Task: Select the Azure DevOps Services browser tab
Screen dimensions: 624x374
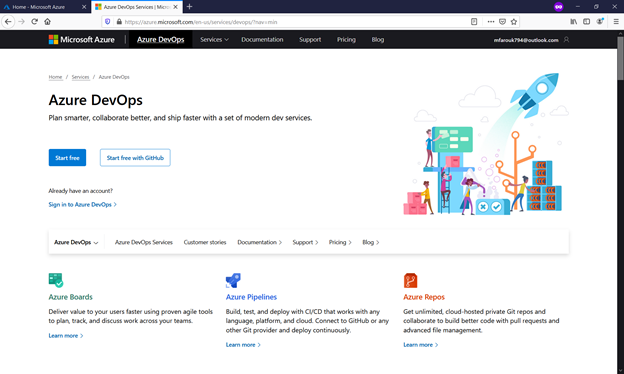Action: click(136, 7)
